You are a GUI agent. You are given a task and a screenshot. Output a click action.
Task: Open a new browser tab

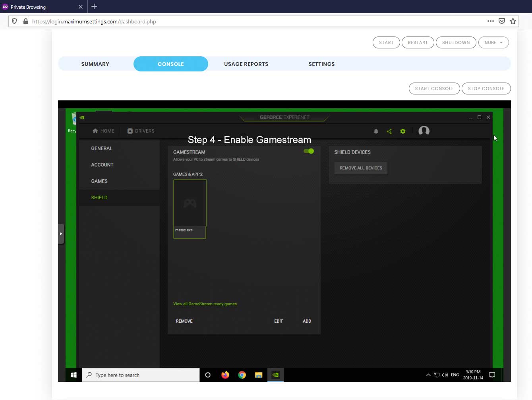click(94, 6)
